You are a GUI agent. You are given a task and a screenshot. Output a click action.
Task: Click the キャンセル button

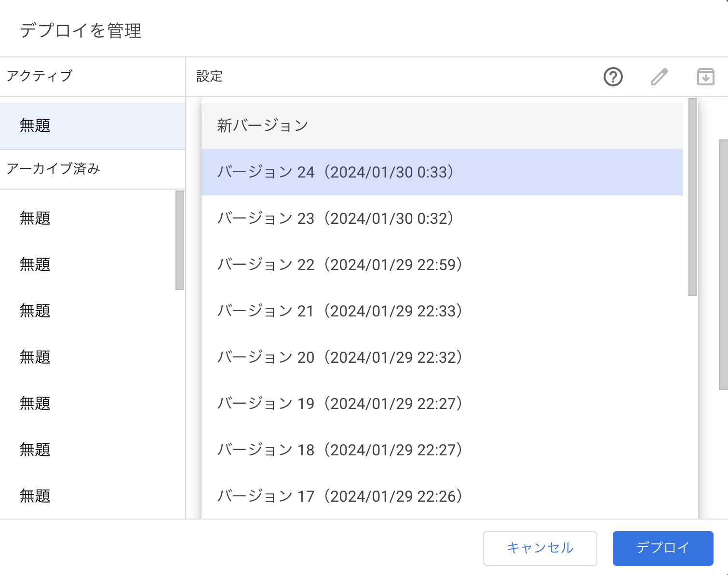pyautogui.click(x=540, y=548)
